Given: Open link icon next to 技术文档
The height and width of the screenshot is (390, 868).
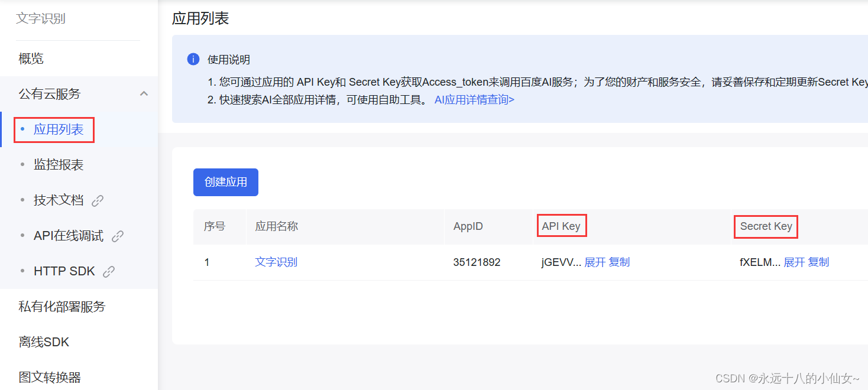Looking at the screenshot, I should (98, 201).
